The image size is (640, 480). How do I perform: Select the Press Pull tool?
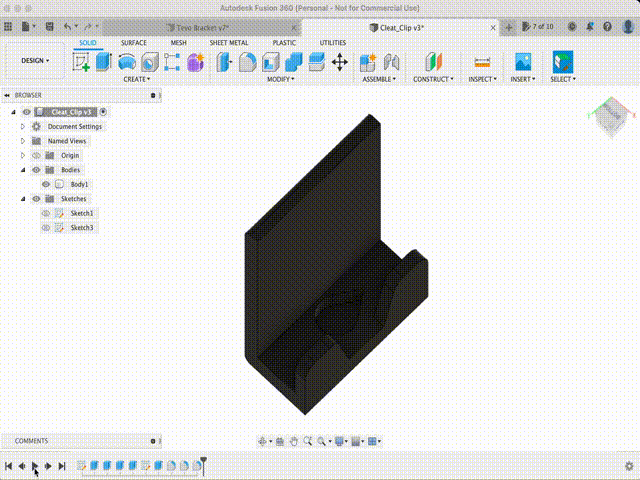pos(224,62)
